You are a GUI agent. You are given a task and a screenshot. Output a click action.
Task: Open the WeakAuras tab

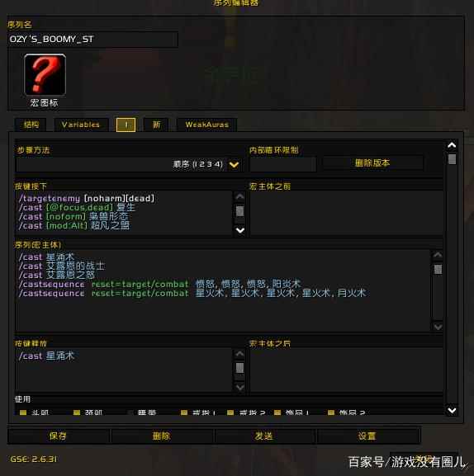[x=207, y=125]
